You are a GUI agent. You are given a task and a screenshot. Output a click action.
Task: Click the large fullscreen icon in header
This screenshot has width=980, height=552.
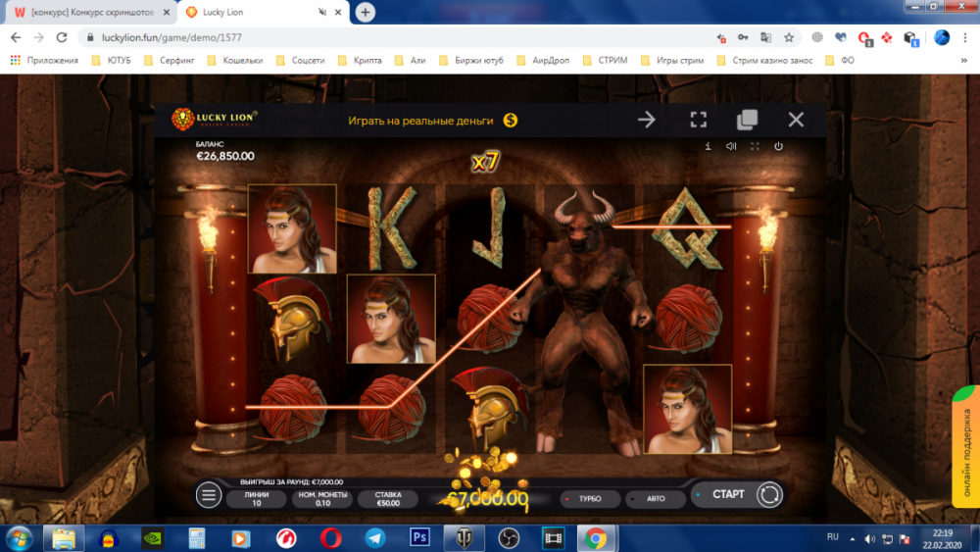[698, 120]
